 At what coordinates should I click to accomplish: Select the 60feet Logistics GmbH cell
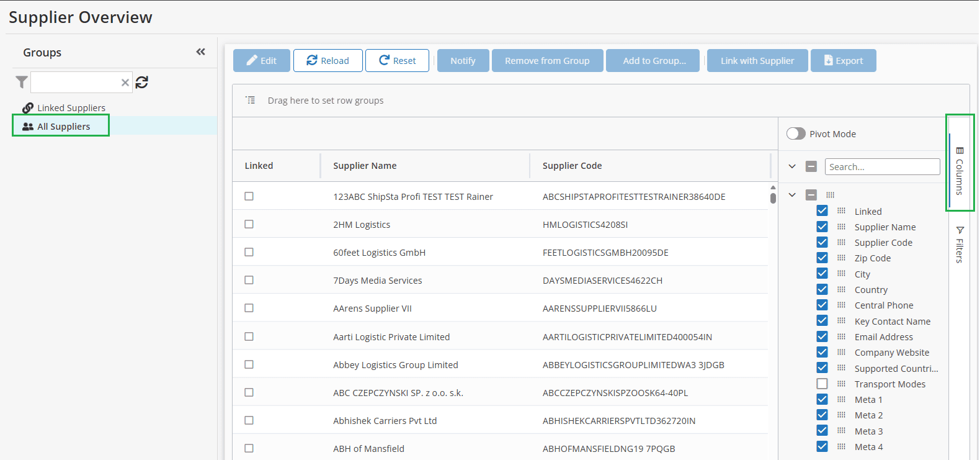click(380, 253)
